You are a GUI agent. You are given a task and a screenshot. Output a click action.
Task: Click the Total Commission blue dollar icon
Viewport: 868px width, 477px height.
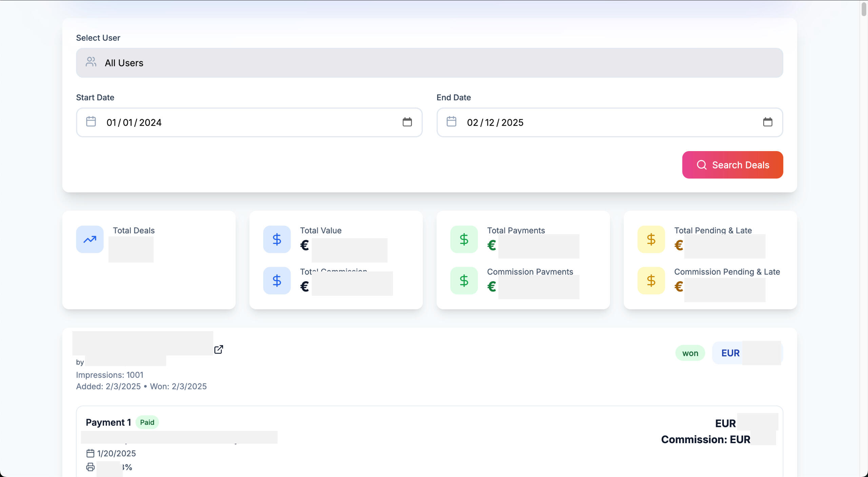pos(277,281)
